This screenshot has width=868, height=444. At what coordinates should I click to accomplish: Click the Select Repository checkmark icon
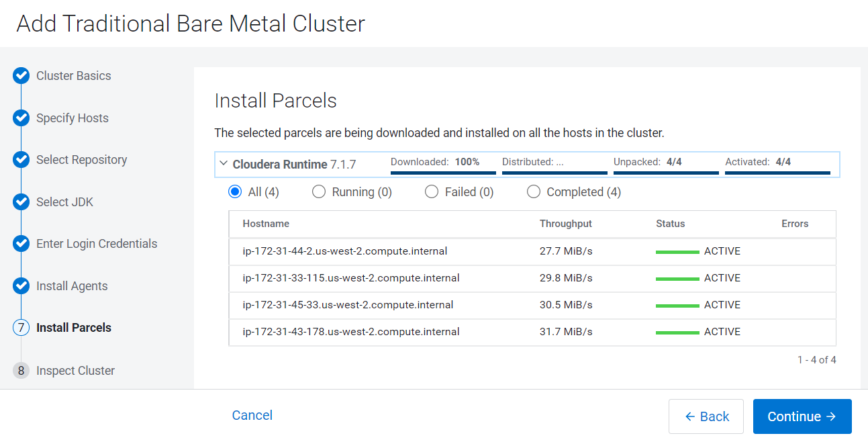(21, 160)
